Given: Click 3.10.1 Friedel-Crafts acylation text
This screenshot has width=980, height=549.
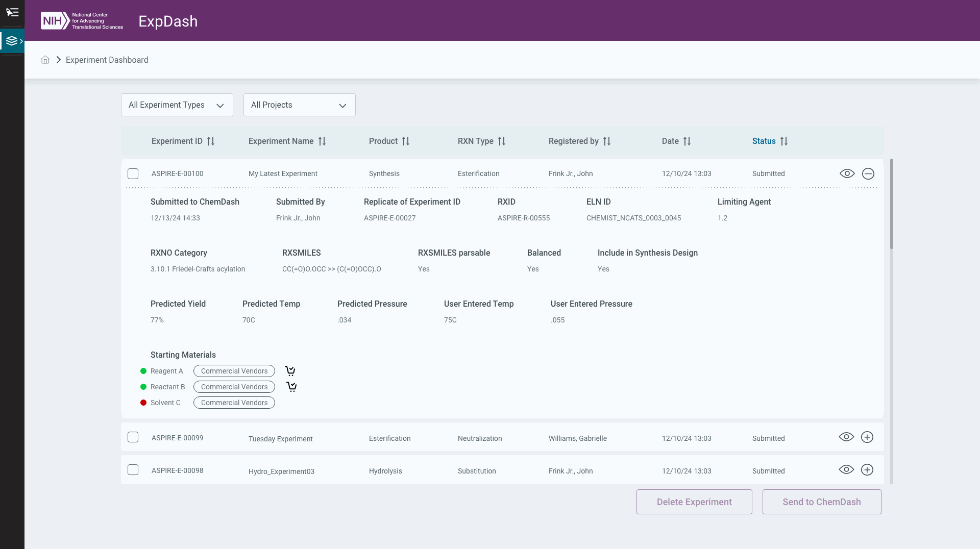Looking at the screenshot, I should pyautogui.click(x=198, y=269).
